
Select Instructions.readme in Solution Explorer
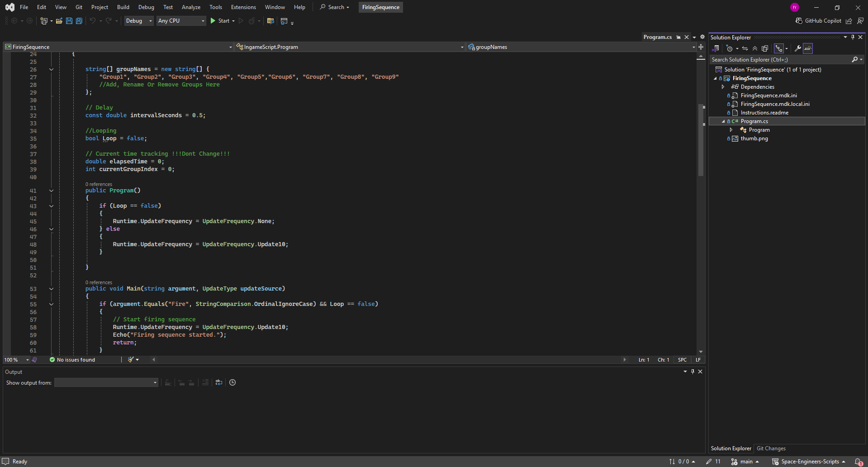coord(764,113)
